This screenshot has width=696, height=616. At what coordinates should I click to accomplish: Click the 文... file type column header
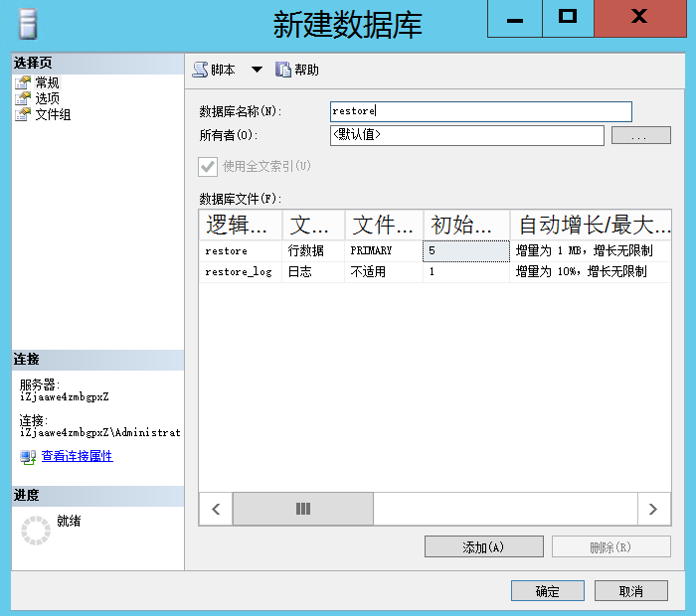(313, 225)
